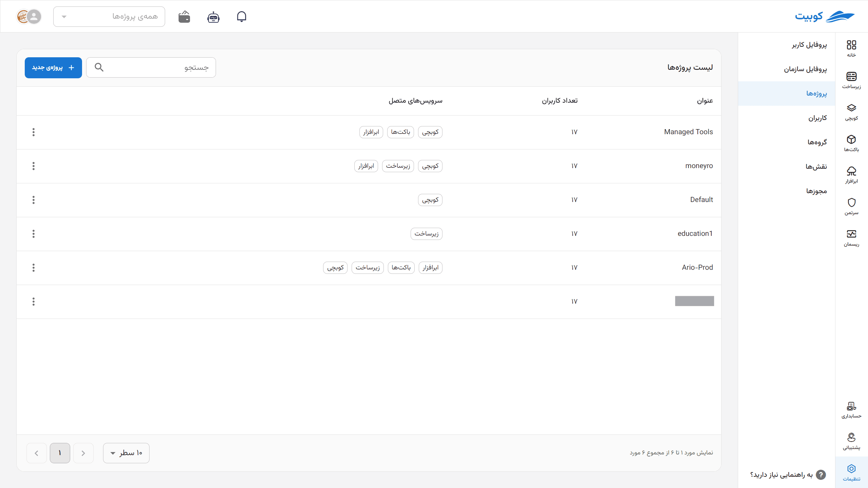
Task: Click the Kubit logo
Action: tap(825, 16)
